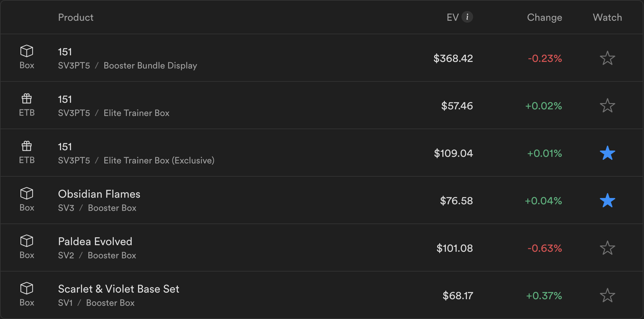Click the EV info icon
644x319 pixels.
[x=467, y=17]
